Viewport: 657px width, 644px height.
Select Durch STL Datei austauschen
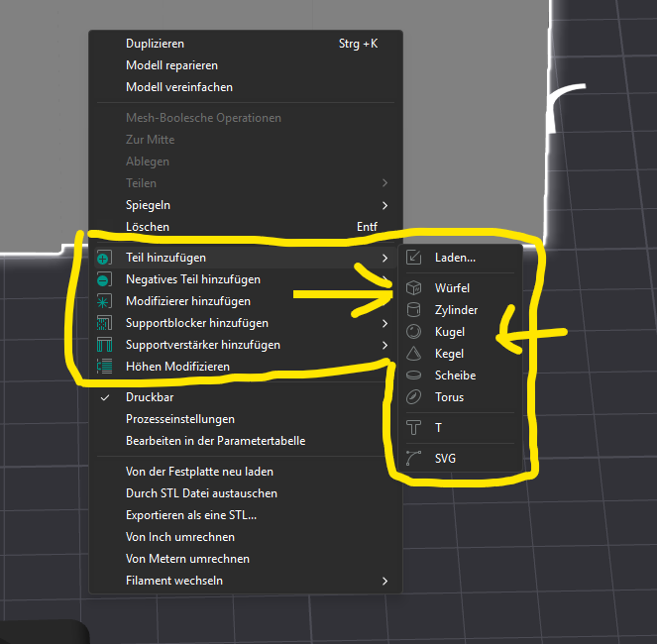246,493
